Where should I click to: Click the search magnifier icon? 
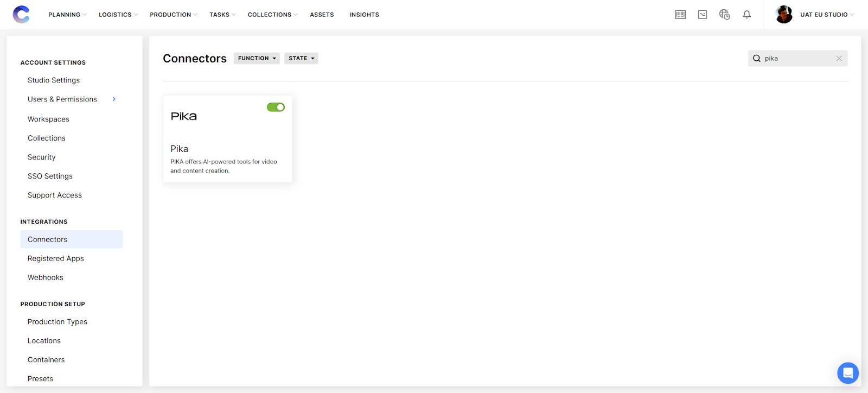point(757,59)
